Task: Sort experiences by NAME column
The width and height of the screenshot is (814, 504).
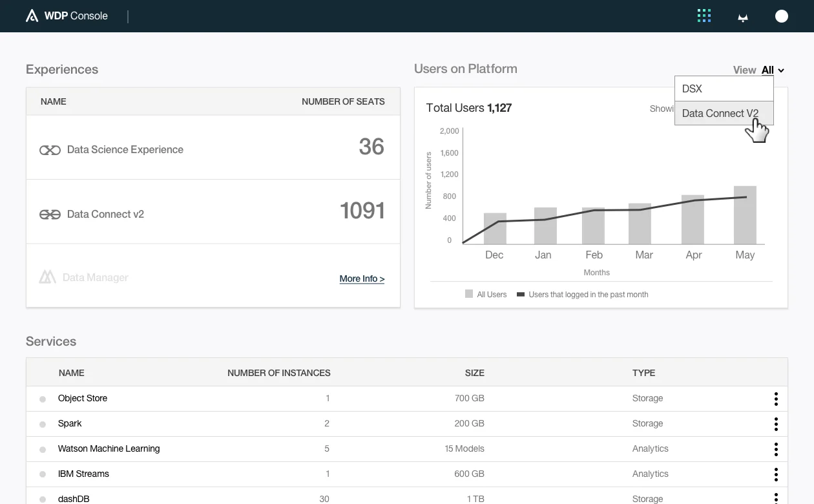Action: tap(54, 101)
